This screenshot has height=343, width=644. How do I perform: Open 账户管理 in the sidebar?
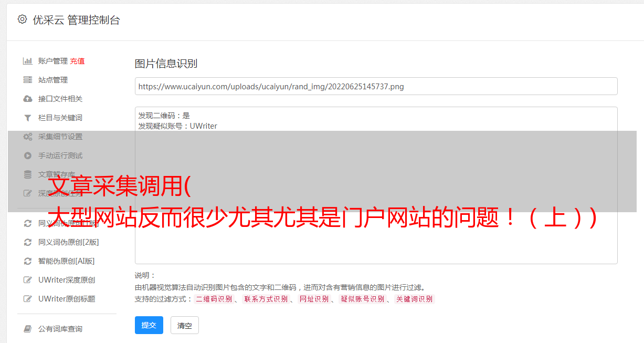(52, 61)
